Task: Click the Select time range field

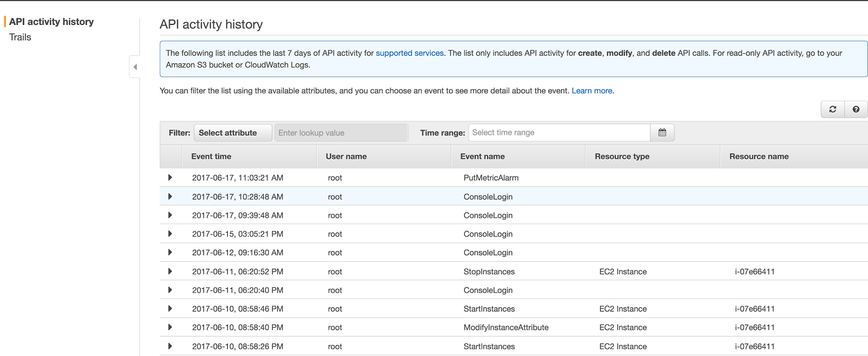Action: (559, 133)
